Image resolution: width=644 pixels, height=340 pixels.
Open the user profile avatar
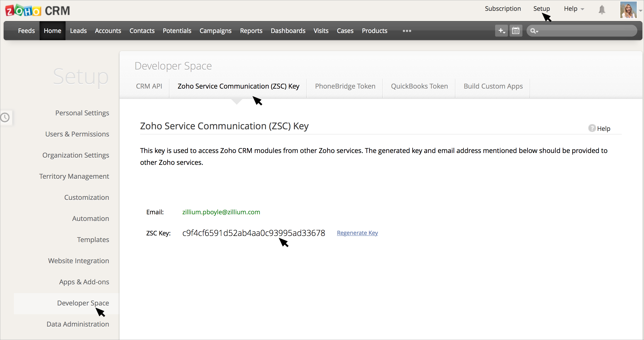point(628,10)
